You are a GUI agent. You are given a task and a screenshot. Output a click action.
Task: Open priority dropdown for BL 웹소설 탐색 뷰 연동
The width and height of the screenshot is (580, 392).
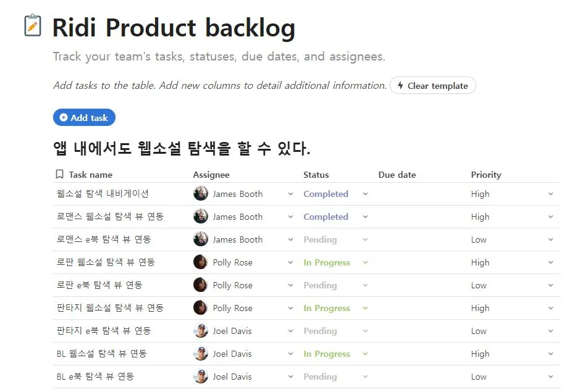[551, 354]
